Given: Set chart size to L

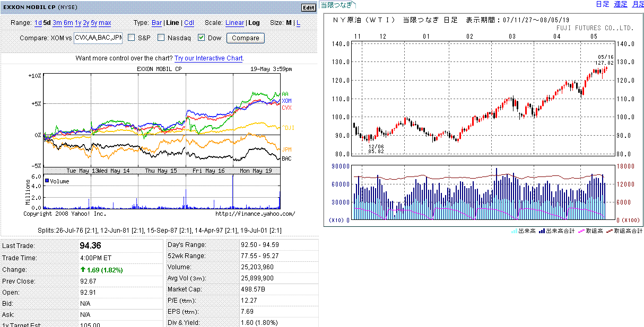Looking at the screenshot, I should click(298, 23).
